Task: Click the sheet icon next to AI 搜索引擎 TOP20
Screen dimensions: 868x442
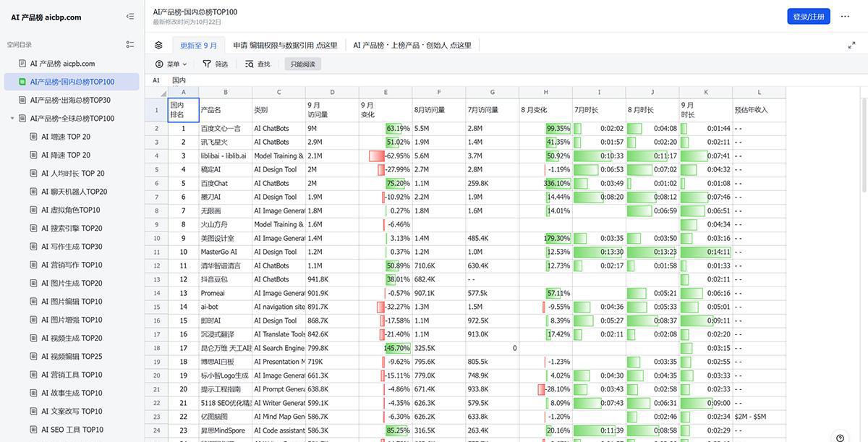Action: [33, 228]
